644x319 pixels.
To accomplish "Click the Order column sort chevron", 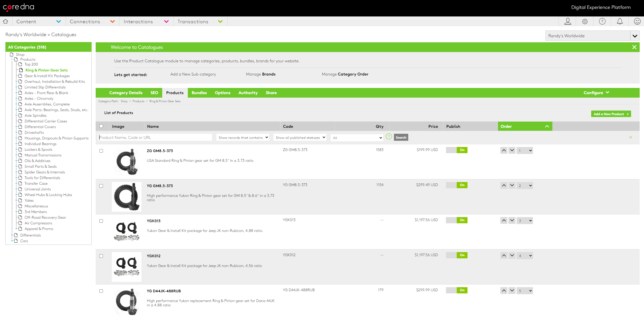I will [547, 126].
